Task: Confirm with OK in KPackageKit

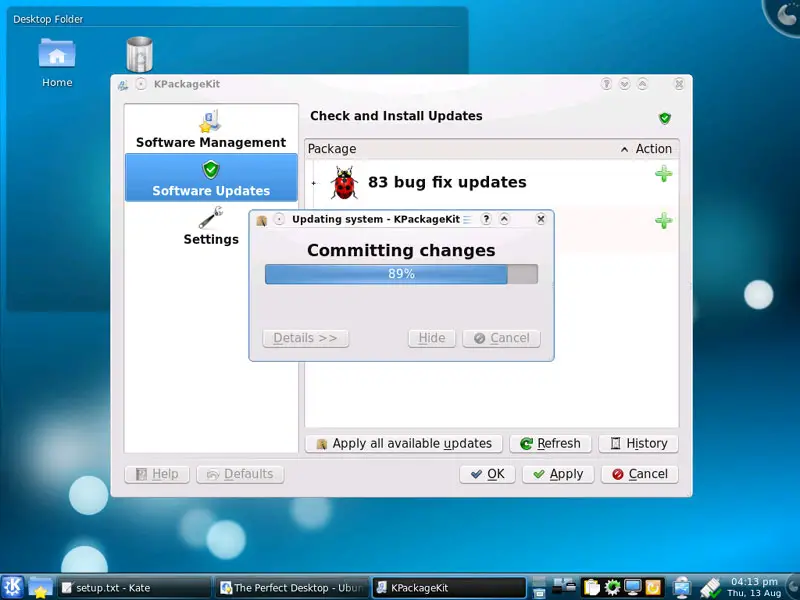Action: click(487, 474)
